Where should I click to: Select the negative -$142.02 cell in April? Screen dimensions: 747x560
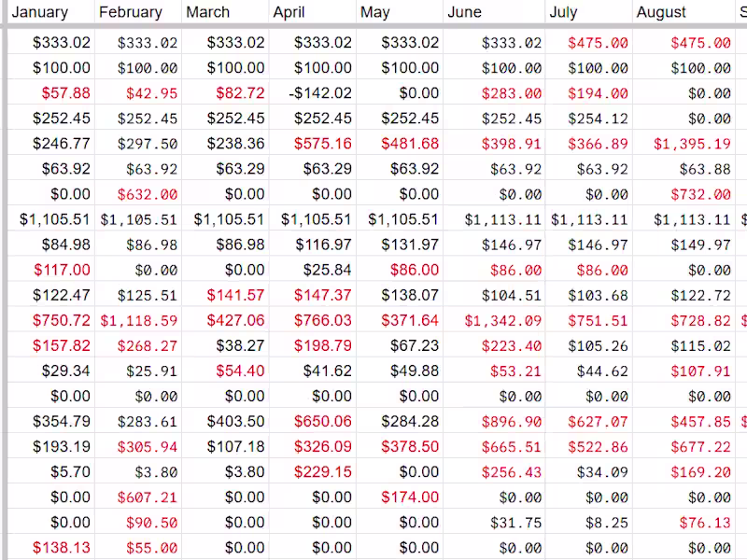320,93
